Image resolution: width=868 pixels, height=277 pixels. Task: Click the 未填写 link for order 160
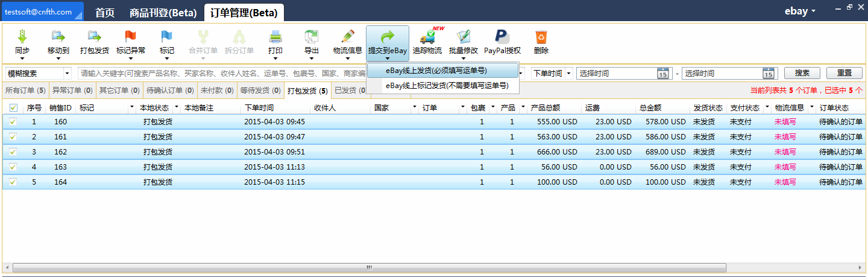coord(785,122)
